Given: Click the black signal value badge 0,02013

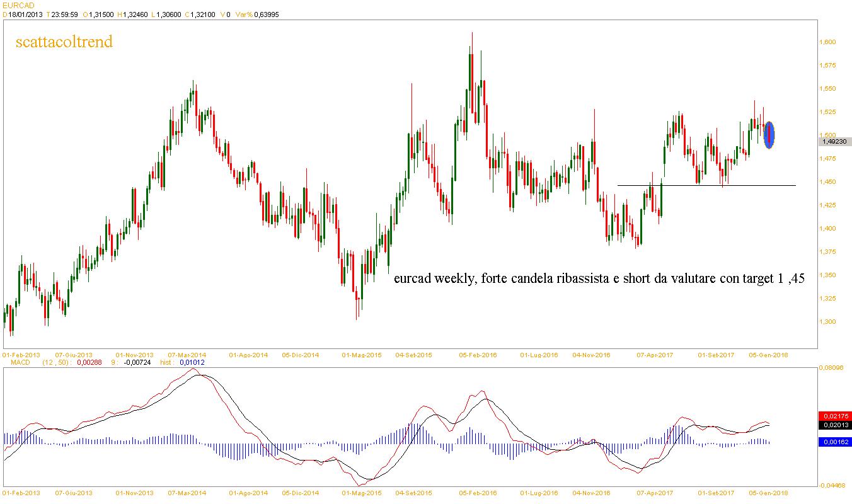Looking at the screenshot, I should (x=834, y=425).
